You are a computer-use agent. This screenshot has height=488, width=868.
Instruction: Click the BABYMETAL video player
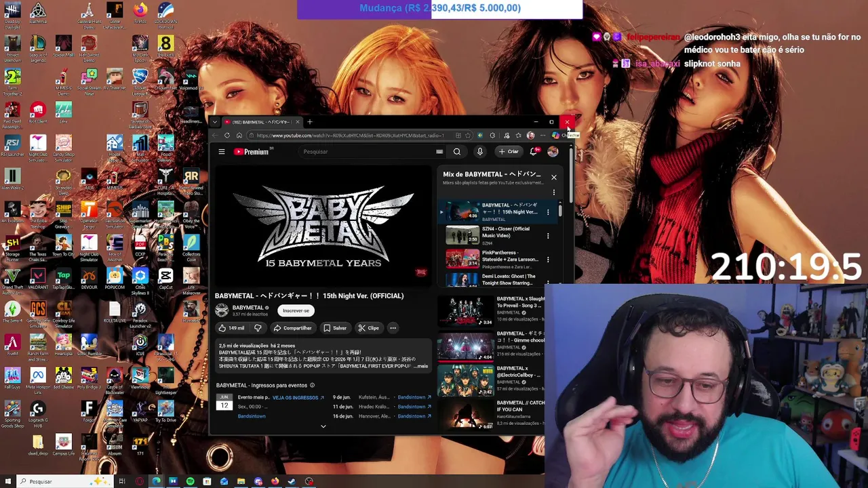pos(323,226)
